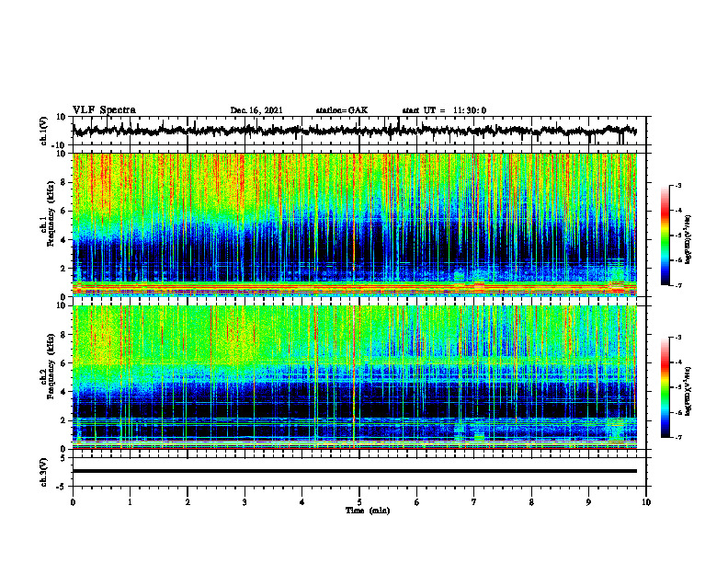This screenshot has width=728, height=563.
Task: Click the ch.1 "Frequency (kHz)" axis label
Action: coord(50,213)
